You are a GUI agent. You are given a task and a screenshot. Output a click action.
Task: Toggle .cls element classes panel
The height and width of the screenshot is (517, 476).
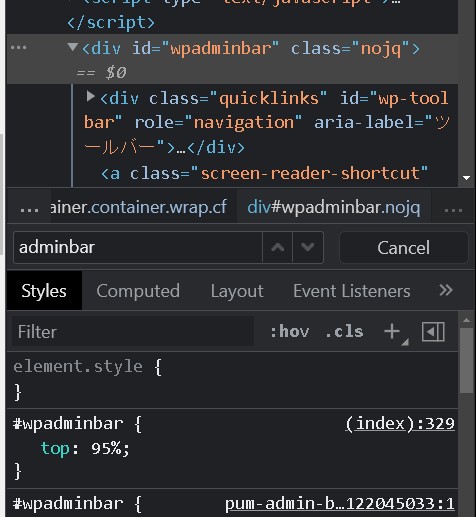(344, 332)
